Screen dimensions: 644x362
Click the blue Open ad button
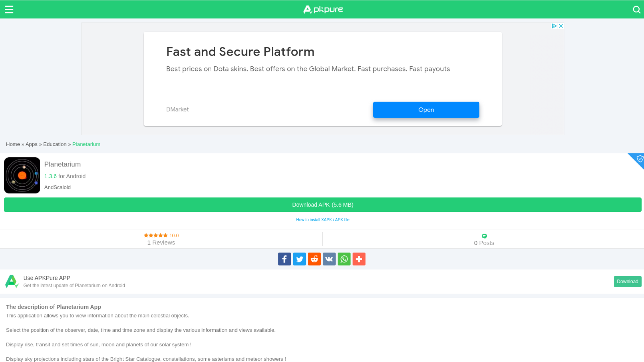(426, 110)
